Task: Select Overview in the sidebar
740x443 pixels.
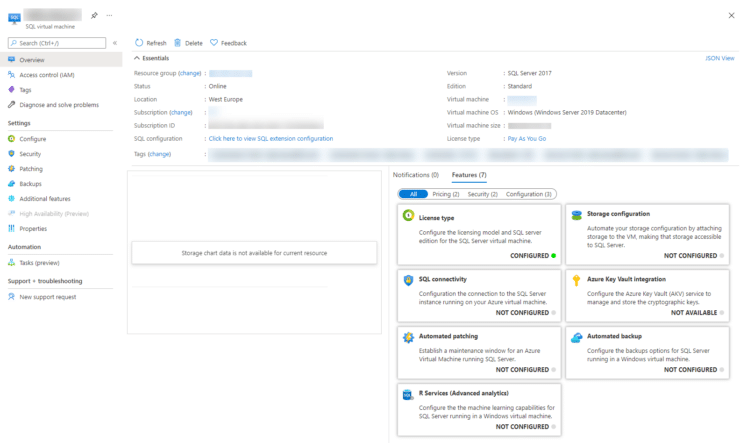Action: [x=61, y=60]
